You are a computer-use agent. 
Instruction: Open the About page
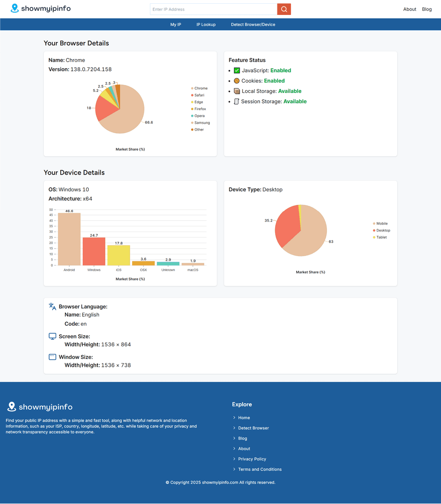click(x=410, y=9)
